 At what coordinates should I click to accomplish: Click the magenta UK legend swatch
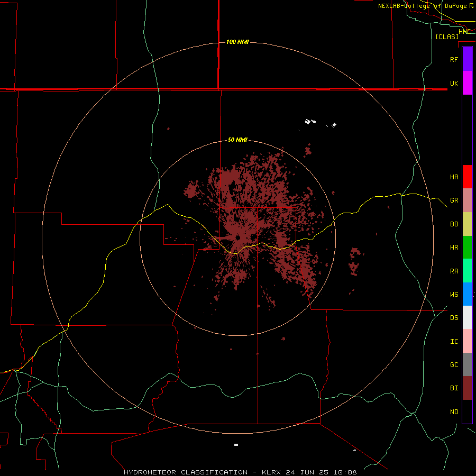(467, 83)
